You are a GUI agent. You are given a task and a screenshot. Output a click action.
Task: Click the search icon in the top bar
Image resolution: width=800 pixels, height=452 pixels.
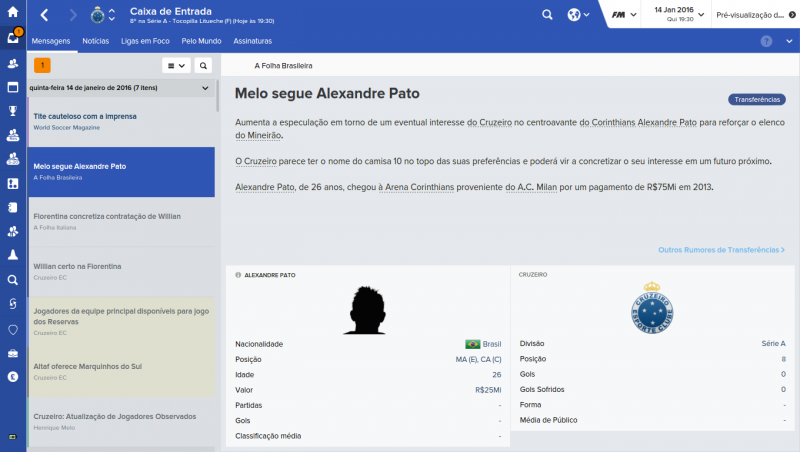click(547, 15)
